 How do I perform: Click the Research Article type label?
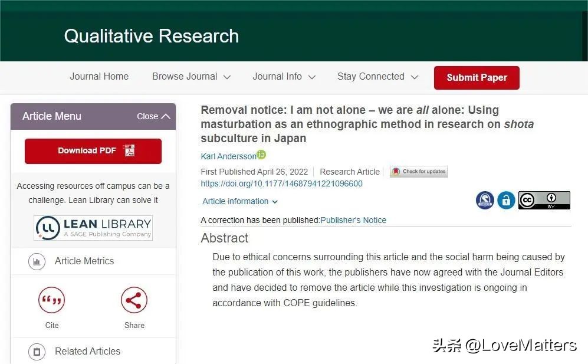(x=350, y=172)
